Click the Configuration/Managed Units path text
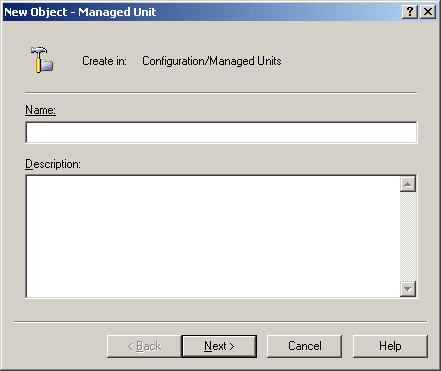This screenshot has width=441, height=371. (x=212, y=61)
